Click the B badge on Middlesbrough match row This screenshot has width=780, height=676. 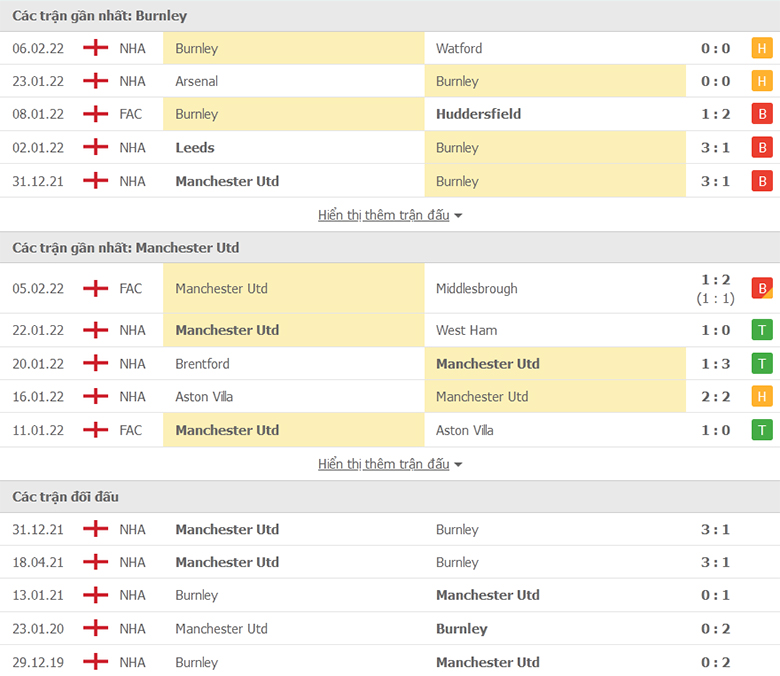[x=762, y=288]
